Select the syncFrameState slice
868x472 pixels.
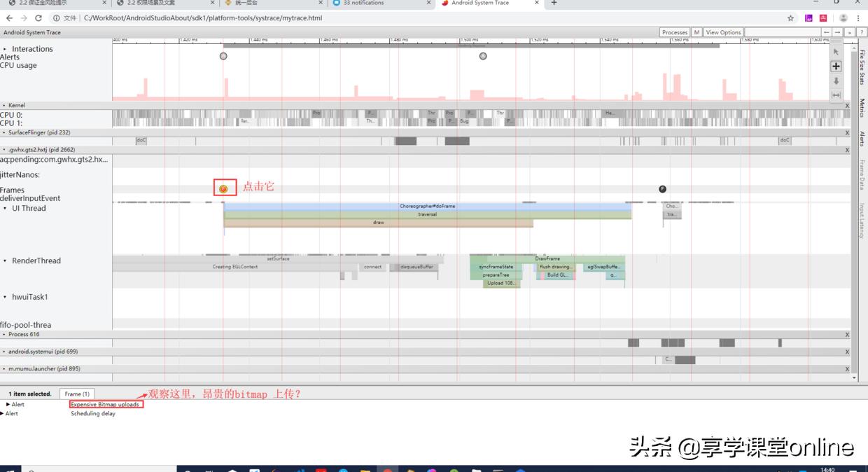pyautogui.click(x=496, y=267)
